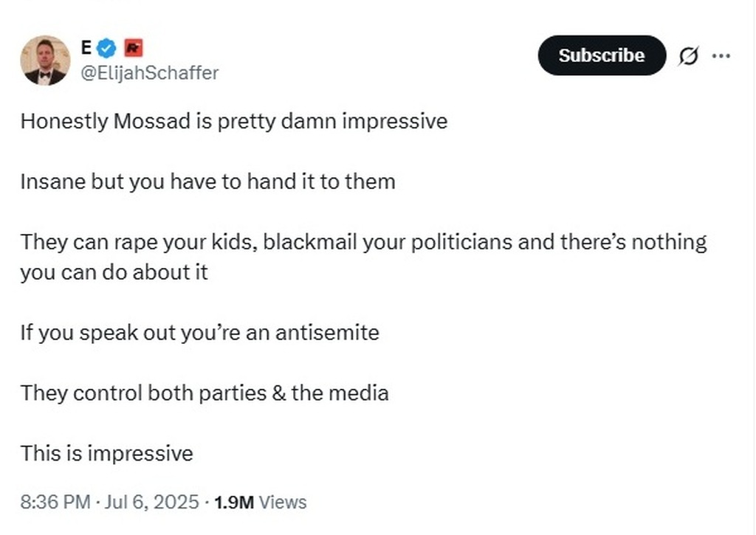The image size is (756, 535).
Task: Click the display name "E"
Action: tap(86, 49)
